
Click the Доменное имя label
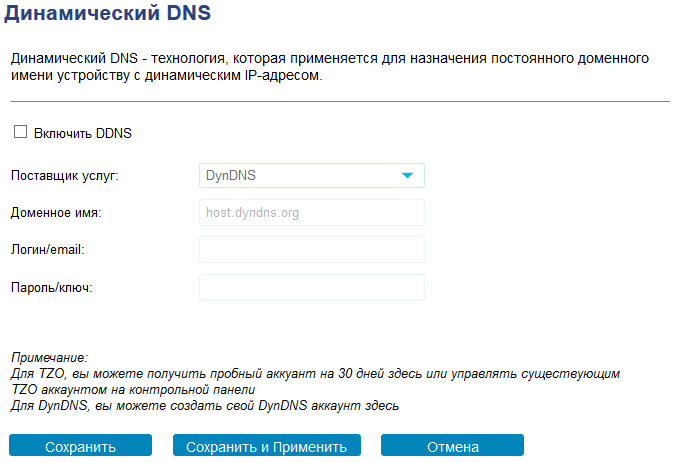tap(56, 212)
